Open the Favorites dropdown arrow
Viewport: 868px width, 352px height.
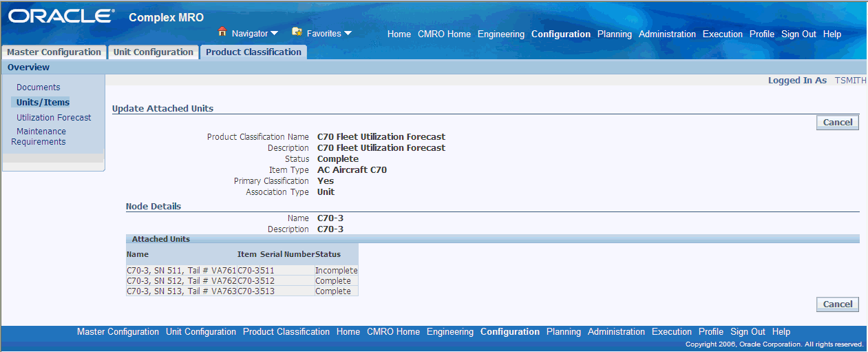[x=348, y=33]
